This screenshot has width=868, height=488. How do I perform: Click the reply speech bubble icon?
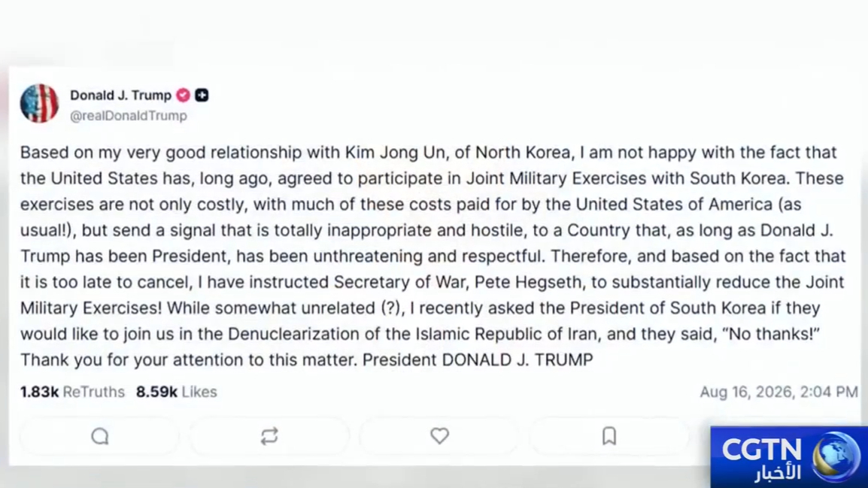coord(99,437)
